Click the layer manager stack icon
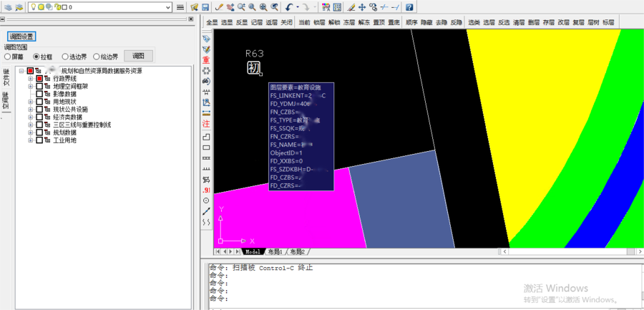 (x=7, y=6)
